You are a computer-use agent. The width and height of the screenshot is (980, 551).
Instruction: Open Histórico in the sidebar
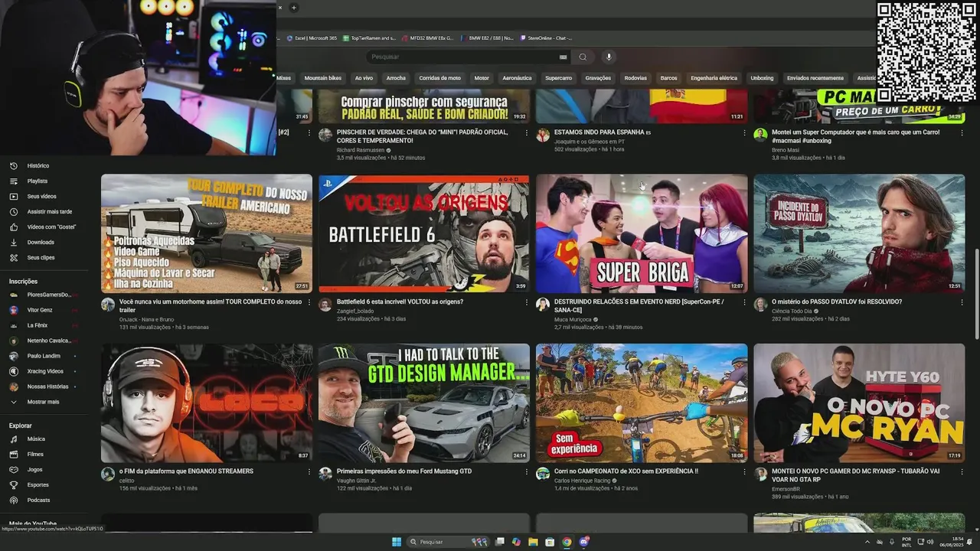(38, 165)
